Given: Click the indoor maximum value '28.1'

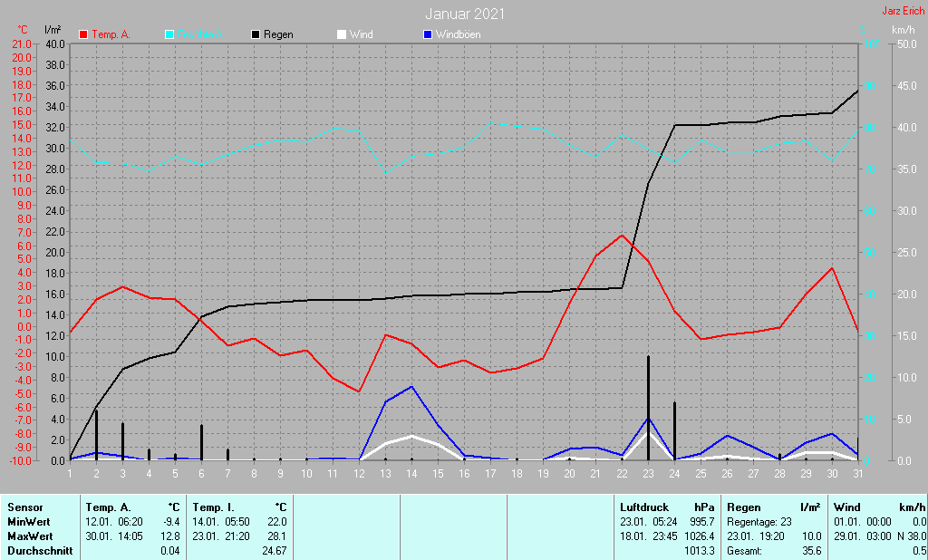Looking at the screenshot, I should 277,536.
